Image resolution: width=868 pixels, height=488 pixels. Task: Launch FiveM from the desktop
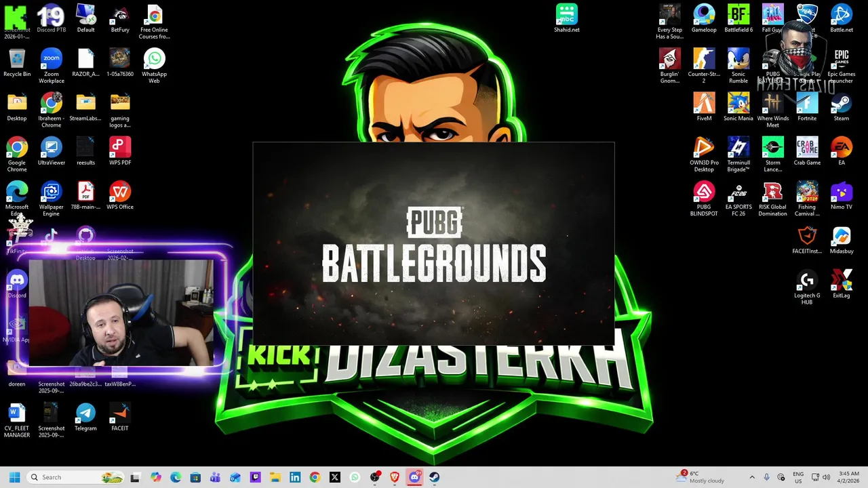(704, 108)
